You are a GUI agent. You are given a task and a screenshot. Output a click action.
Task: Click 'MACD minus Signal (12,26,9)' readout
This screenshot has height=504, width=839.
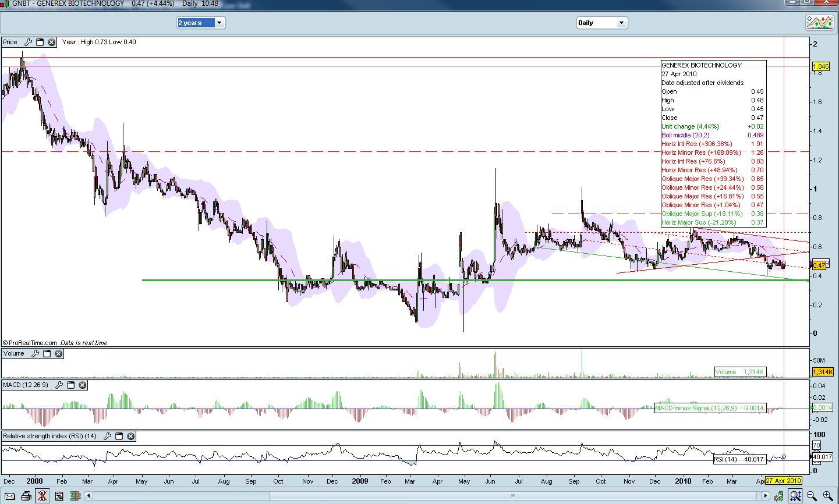(x=710, y=408)
